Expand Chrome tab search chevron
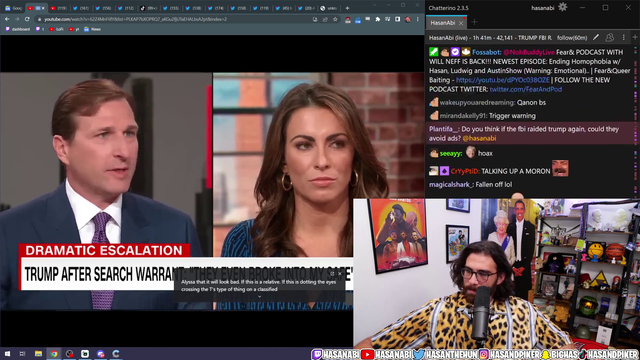 pyautogui.click(x=374, y=5)
